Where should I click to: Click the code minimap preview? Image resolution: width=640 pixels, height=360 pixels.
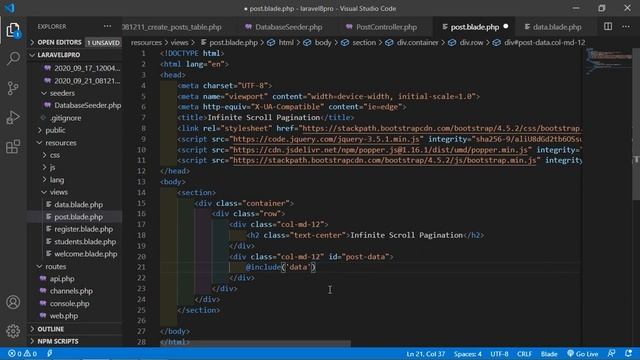(x=608, y=61)
